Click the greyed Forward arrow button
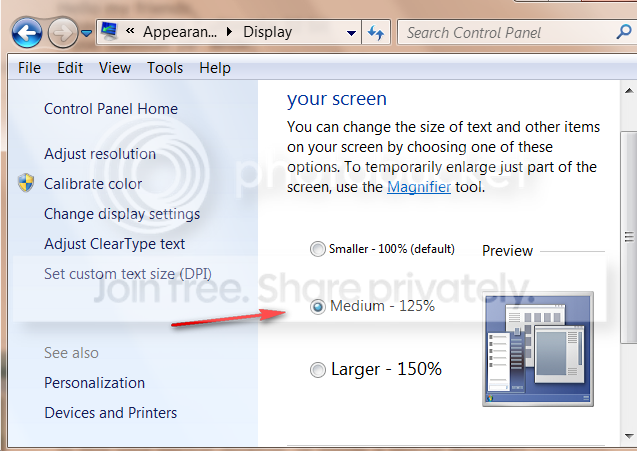Image resolution: width=637 pixels, height=451 pixels. (63, 33)
